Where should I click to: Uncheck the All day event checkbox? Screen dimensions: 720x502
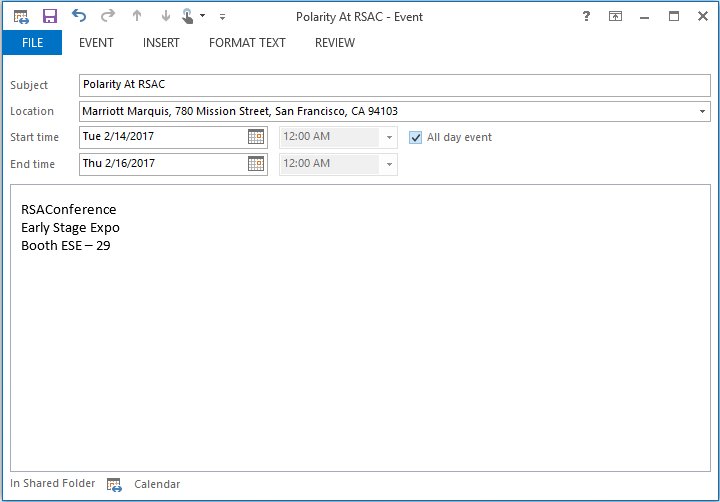416,137
